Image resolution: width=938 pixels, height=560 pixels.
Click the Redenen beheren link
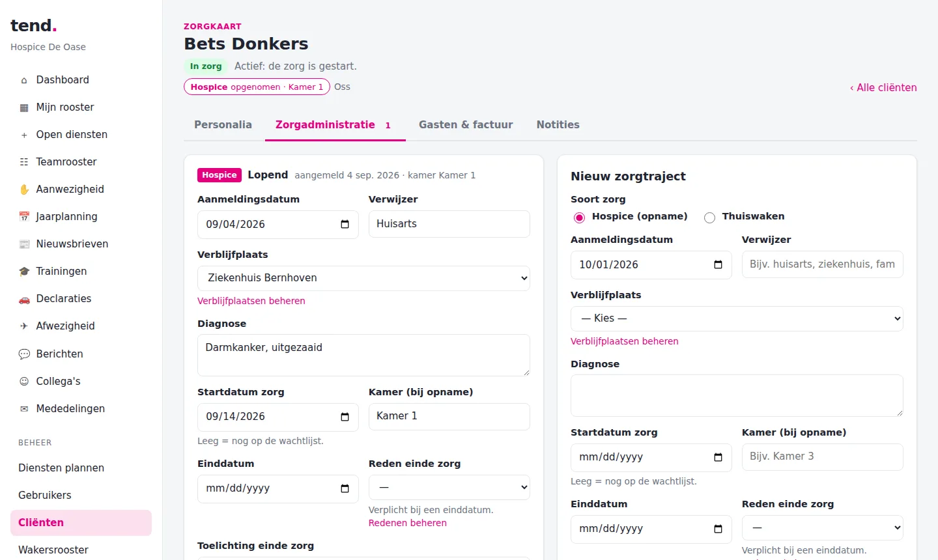[x=408, y=523]
